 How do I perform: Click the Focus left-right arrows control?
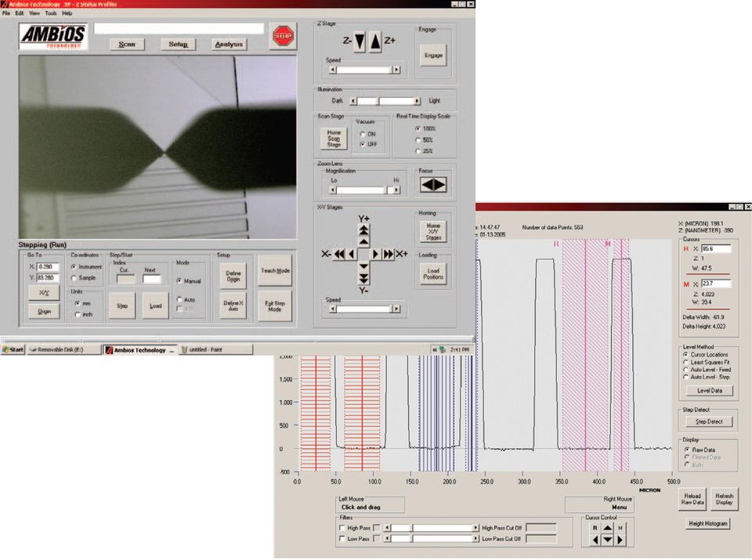point(433,185)
